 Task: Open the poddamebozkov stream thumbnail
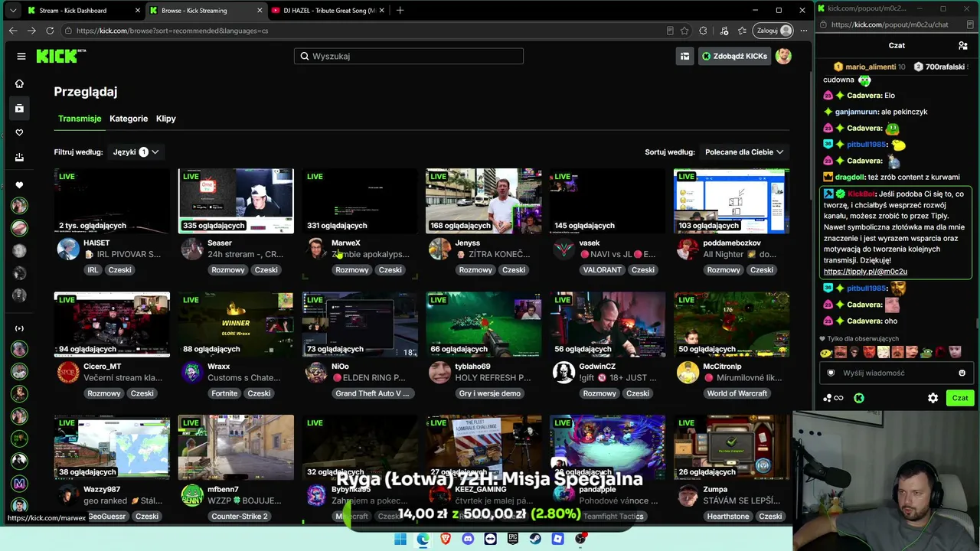[731, 201]
